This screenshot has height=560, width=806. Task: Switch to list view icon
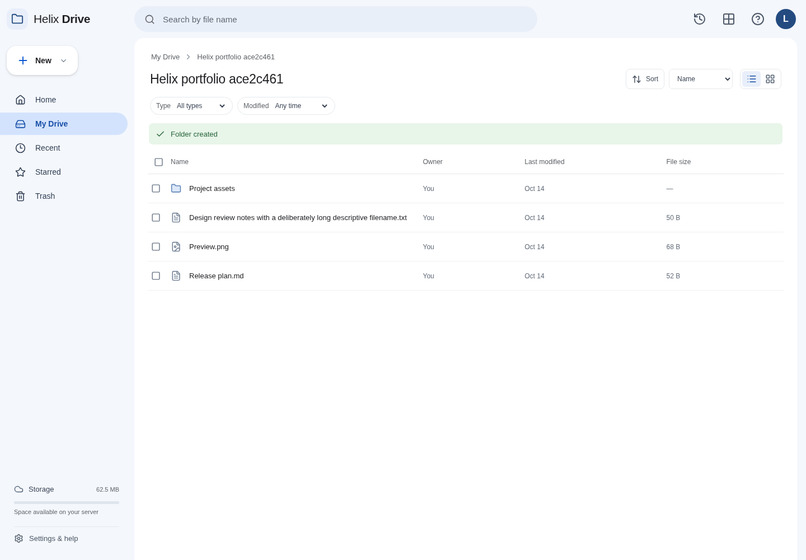click(x=752, y=79)
